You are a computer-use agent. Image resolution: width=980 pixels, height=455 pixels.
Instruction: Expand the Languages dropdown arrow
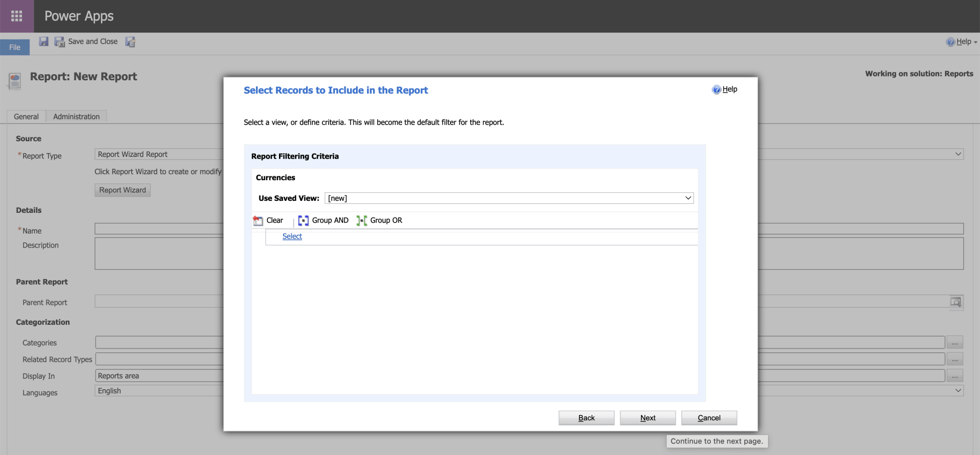(958, 391)
